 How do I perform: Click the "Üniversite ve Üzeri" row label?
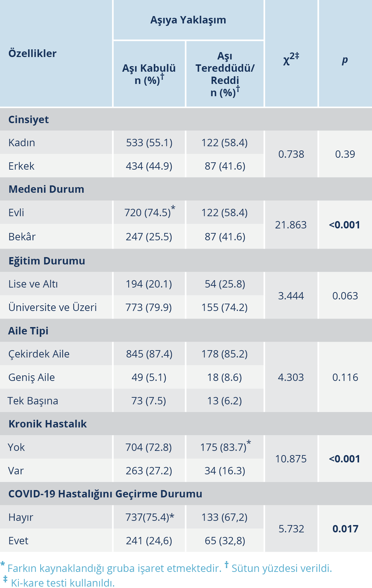pos(52,307)
